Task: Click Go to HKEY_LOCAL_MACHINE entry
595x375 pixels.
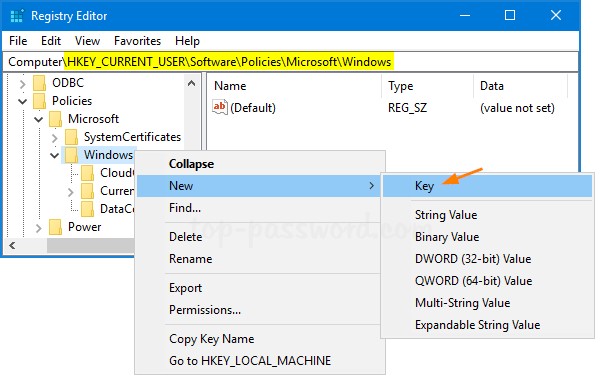Action: pos(250,361)
